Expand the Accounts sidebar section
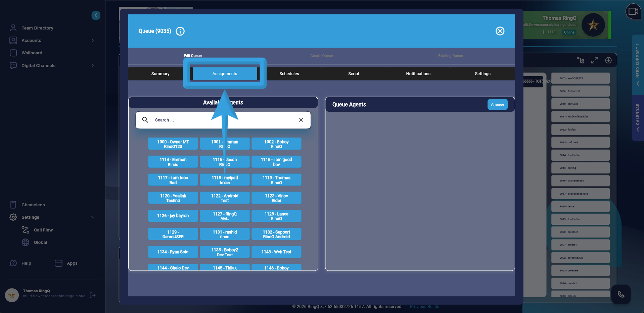644x313 pixels. pyautogui.click(x=93, y=40)
